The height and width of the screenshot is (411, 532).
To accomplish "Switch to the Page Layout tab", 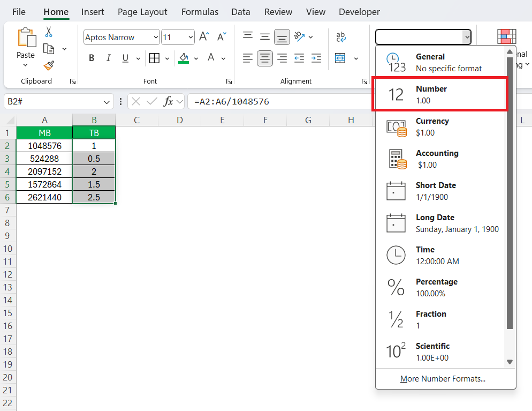I will click(x=142, y=12).
